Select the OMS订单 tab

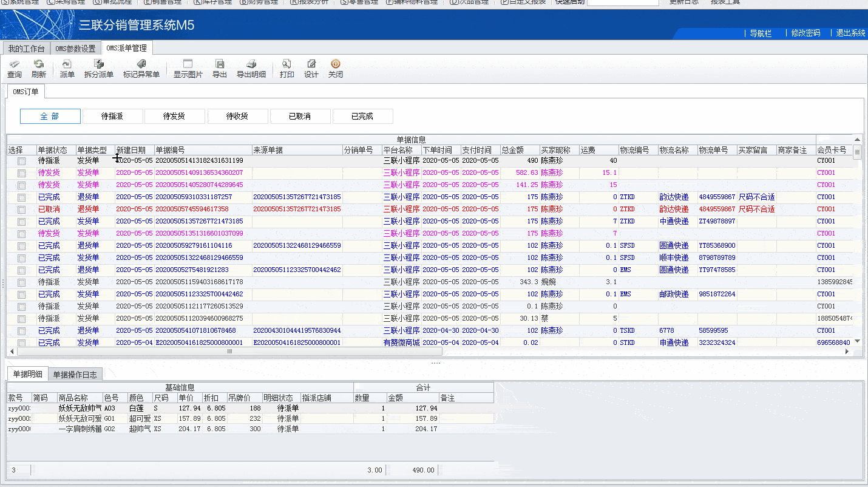[25, 92]
